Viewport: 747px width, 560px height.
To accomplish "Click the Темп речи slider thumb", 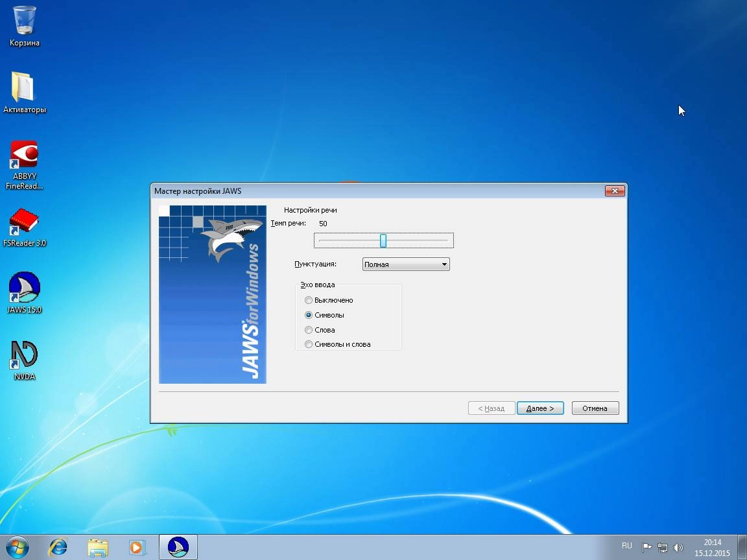I will (x=383, y=240).
